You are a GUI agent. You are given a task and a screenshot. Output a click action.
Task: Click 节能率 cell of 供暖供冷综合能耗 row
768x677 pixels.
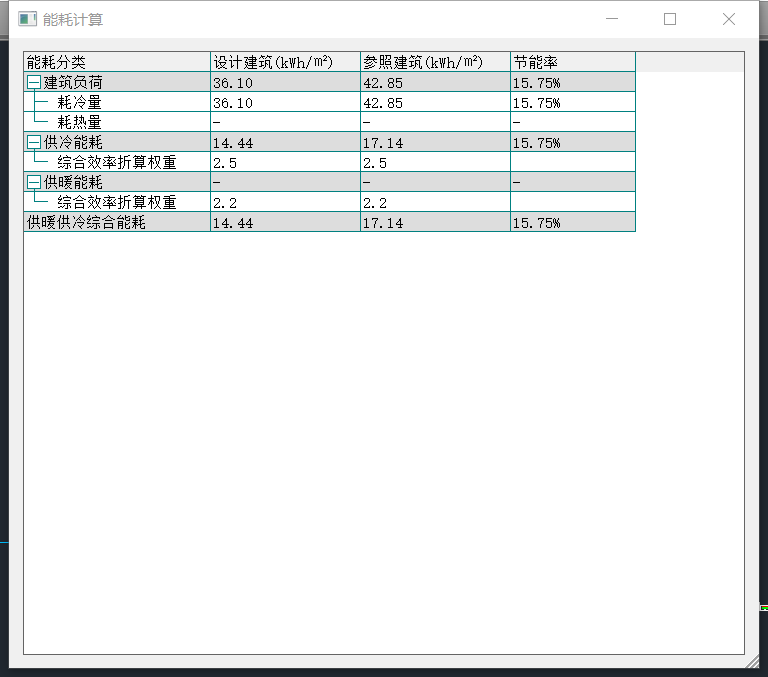[x=572, y=223]
